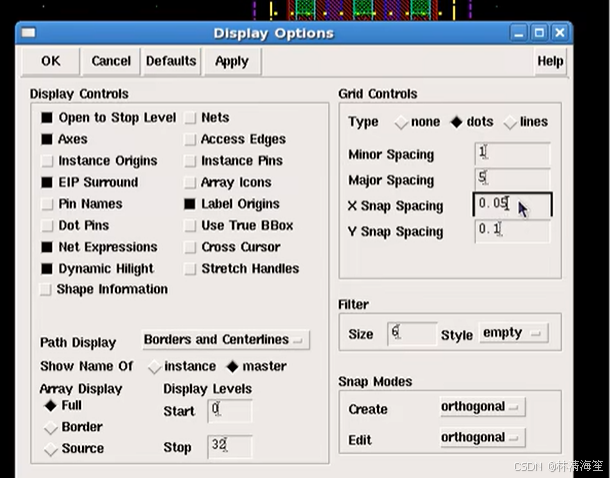Enable Array Icons checkbox
Image resolution: width=610 pixels, height=478 pixels.
tap(190, 182)
